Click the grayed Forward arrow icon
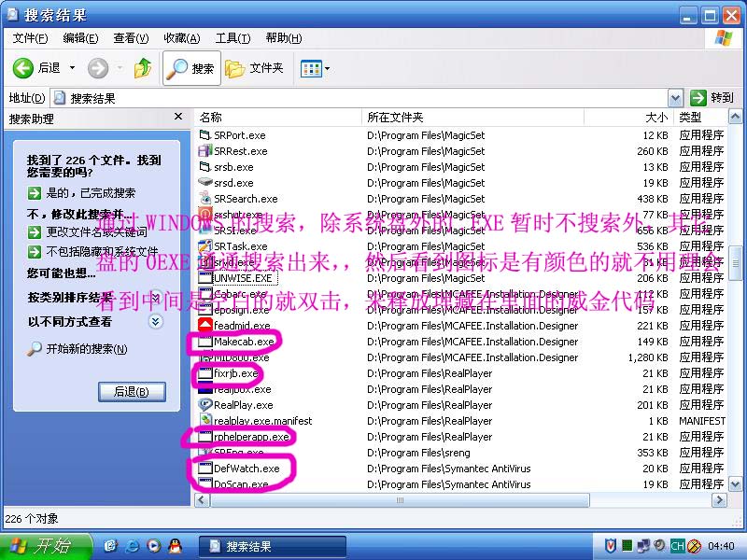The image size is (747, 560). tap(98, 68)
